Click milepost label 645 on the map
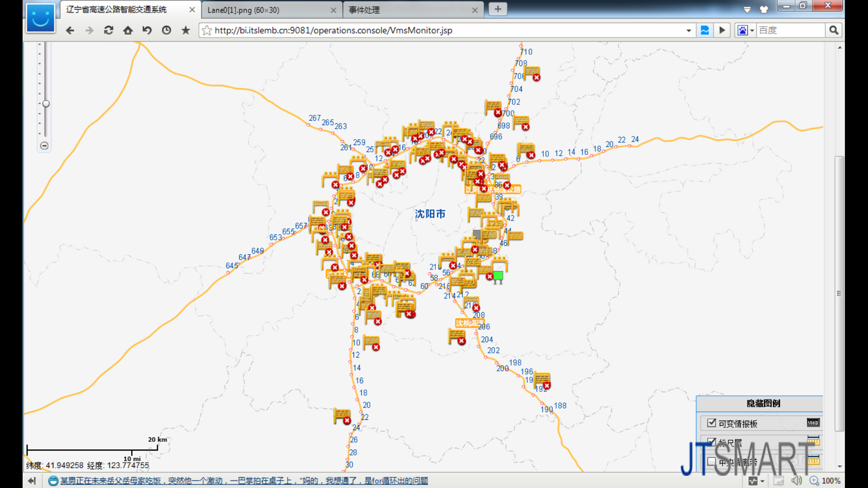This screenshot has height=488, width=868. tap(232, 266)
